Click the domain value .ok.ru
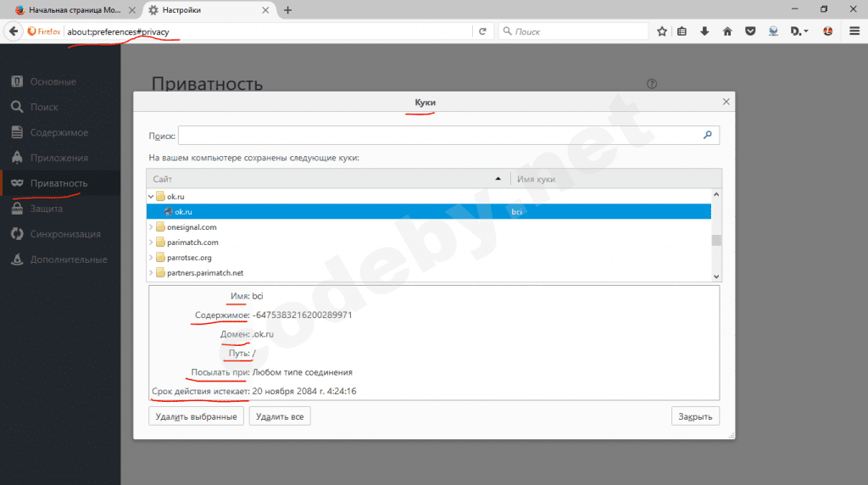The height and width of the screenshot is (485, 868). click(263, 334)
